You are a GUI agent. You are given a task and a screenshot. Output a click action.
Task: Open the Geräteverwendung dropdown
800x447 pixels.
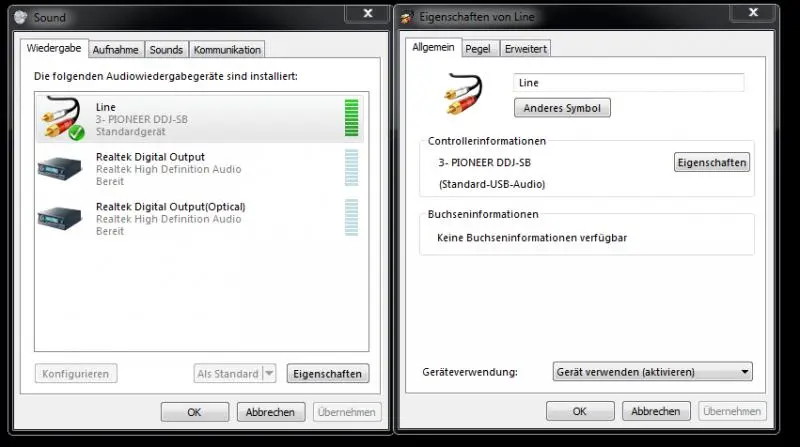[x=652, y=372]
